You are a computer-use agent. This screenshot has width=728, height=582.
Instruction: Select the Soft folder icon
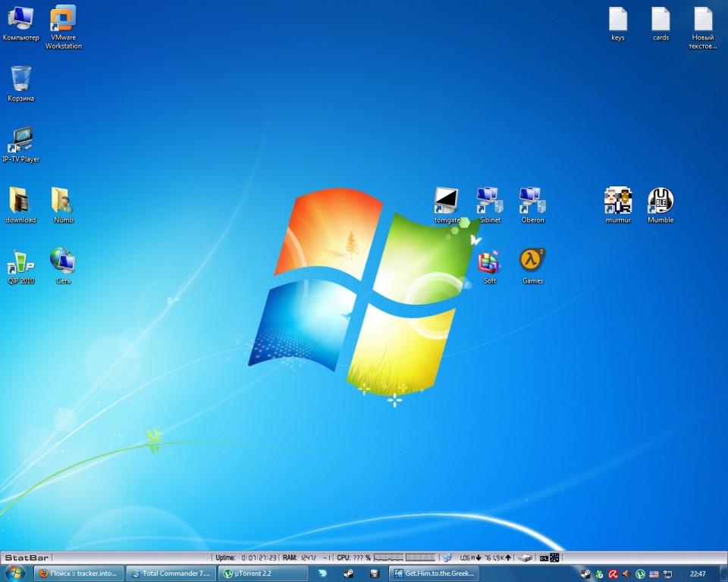tap(490, 267)
